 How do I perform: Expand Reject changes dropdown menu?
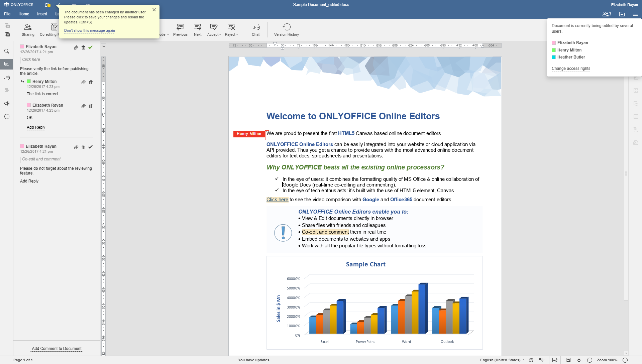coord(237,34)
